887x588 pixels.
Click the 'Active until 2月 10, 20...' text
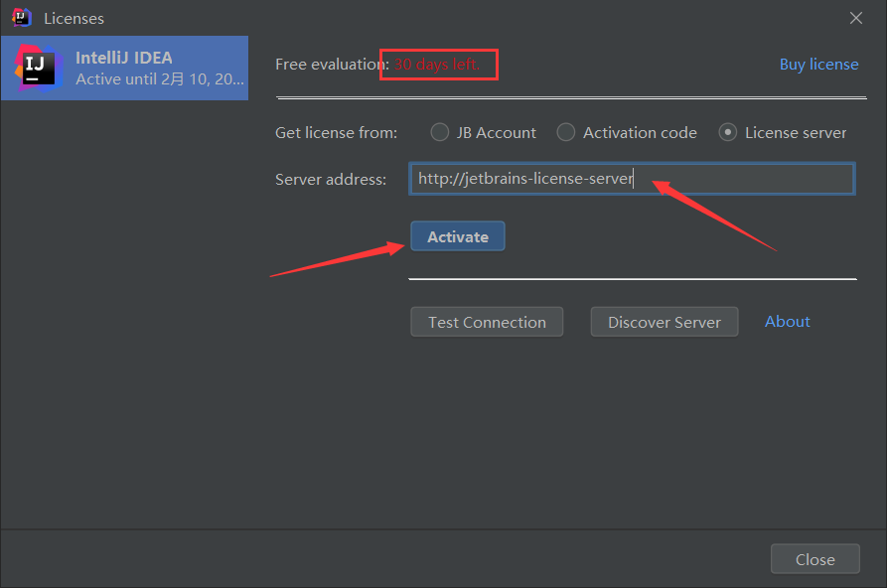tap(160, 79)
